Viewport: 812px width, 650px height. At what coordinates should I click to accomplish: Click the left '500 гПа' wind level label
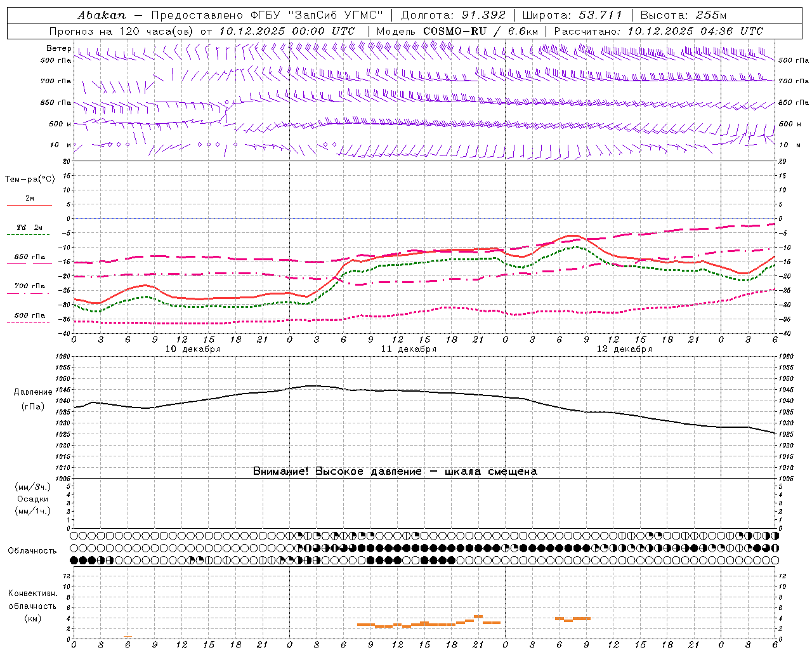(56, 60)
